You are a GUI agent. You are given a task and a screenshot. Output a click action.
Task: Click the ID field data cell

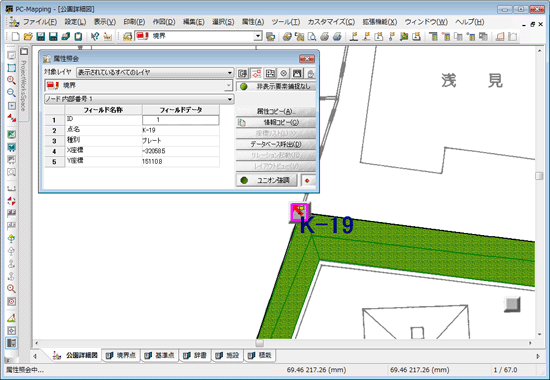tap(181, 120)
